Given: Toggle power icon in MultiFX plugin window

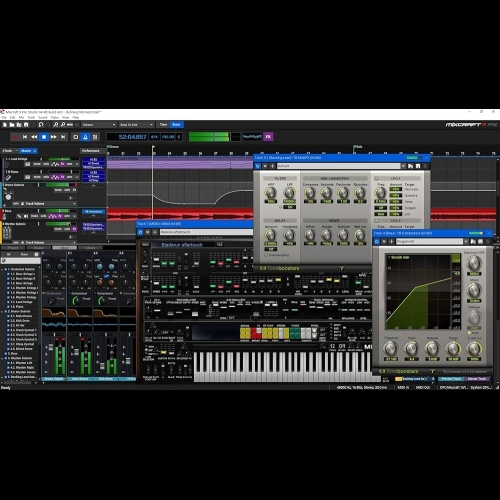Looking at the screenshot, I should tap(258, 166).
